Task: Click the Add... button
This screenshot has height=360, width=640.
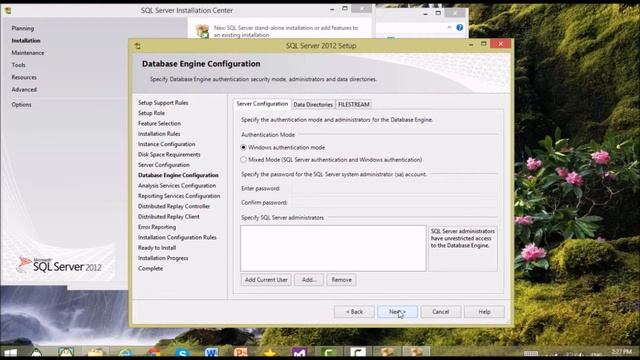Action: pos(309,280)
